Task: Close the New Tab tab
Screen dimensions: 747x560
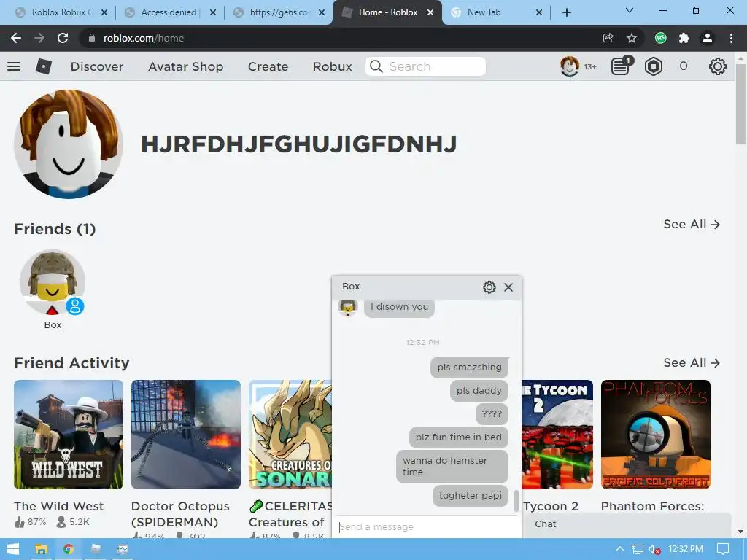Action: click(539, 12)
